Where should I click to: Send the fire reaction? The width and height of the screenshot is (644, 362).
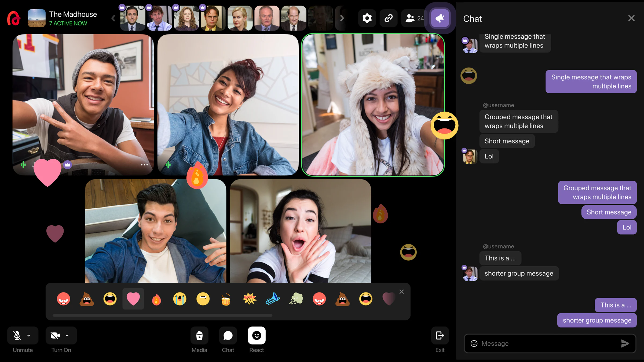click(x=156, y=299)
